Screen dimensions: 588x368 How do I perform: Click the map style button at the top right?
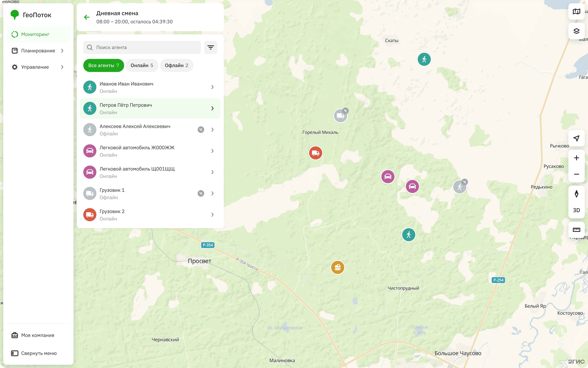tap(576, 11)
